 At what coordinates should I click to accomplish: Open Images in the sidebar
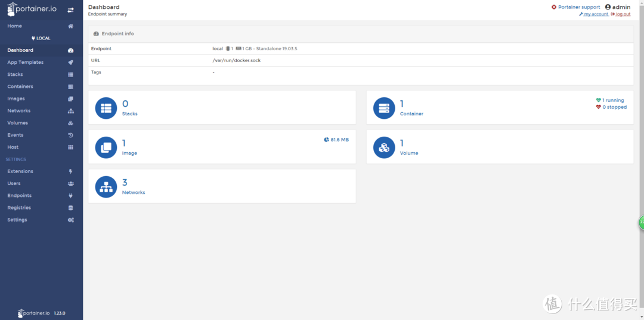click(16, 99)
